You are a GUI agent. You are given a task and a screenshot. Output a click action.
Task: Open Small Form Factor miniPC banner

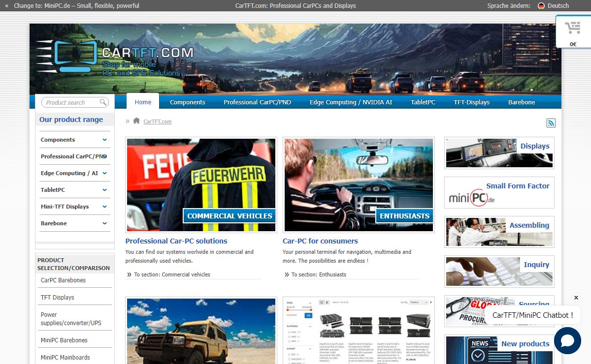click(499, 192)
